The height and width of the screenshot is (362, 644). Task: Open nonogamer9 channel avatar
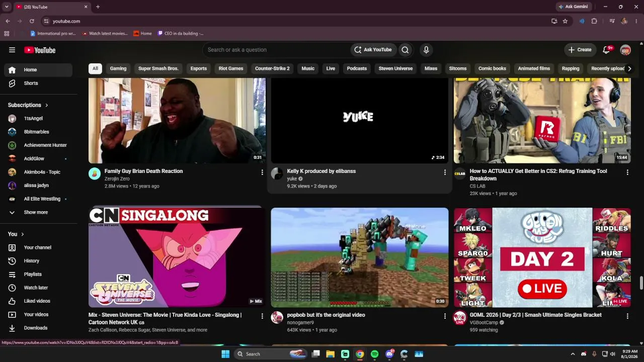point(277,317)
